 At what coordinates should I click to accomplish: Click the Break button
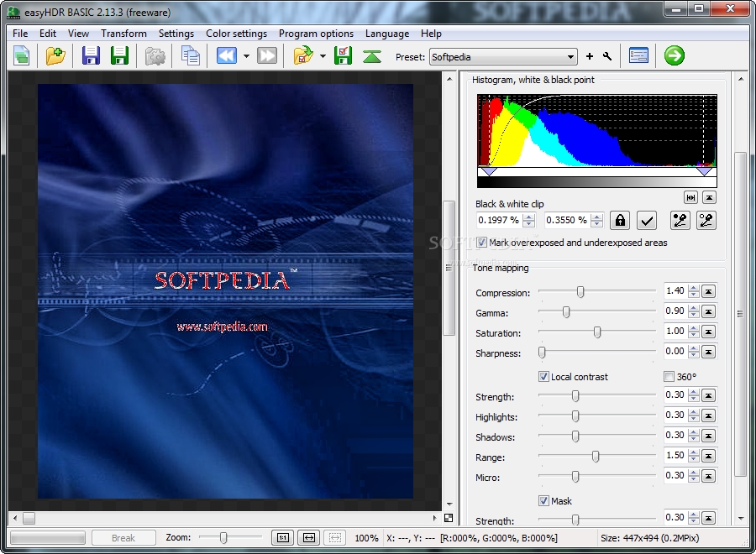(x=123, y=537)
